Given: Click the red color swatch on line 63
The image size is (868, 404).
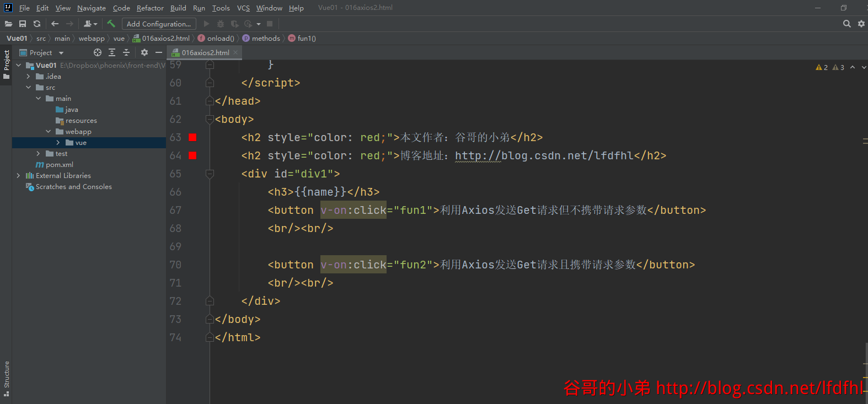Looking at the screenshot, I should click(192, 137).
